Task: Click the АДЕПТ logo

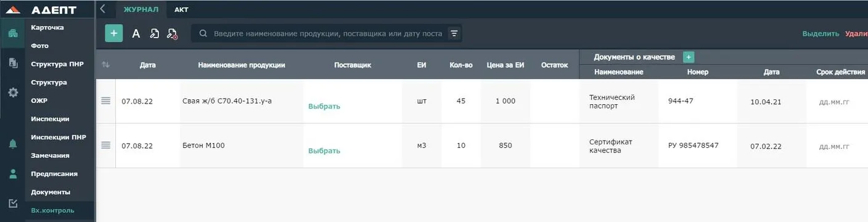Action: click(x=42, y=9)
